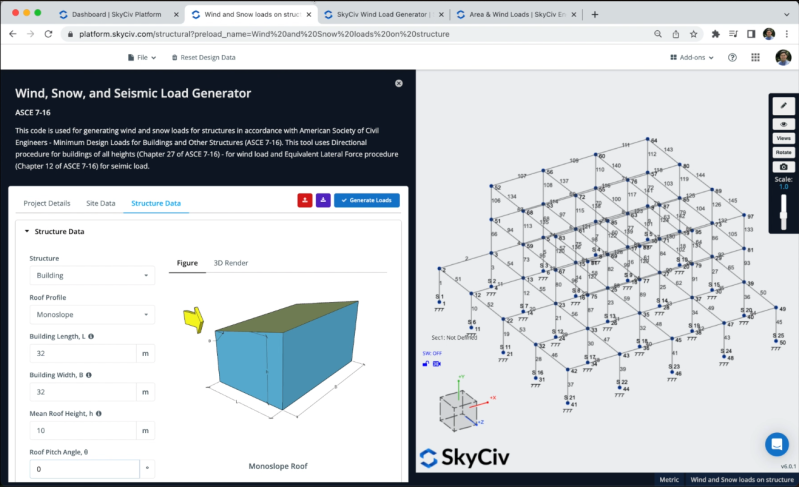Open the Add-ons dropdown
This screenshot has width=799, height=487.
pos(691,58)
